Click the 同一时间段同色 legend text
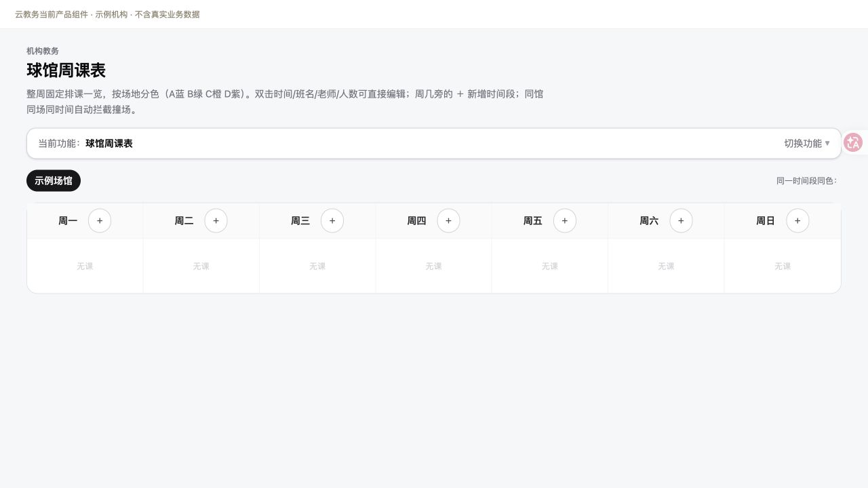The image size is (868, 488). tap(807, 181)
